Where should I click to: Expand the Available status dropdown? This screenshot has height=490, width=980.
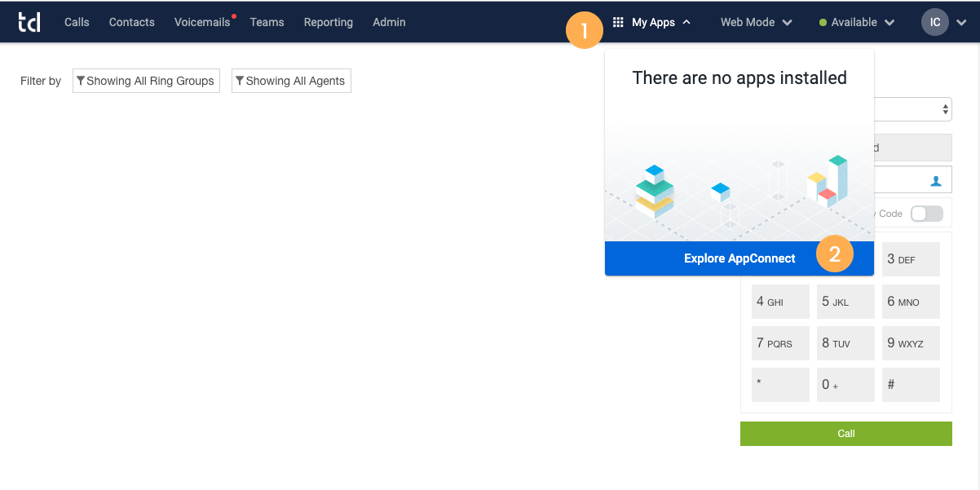(x=890, y=22)
